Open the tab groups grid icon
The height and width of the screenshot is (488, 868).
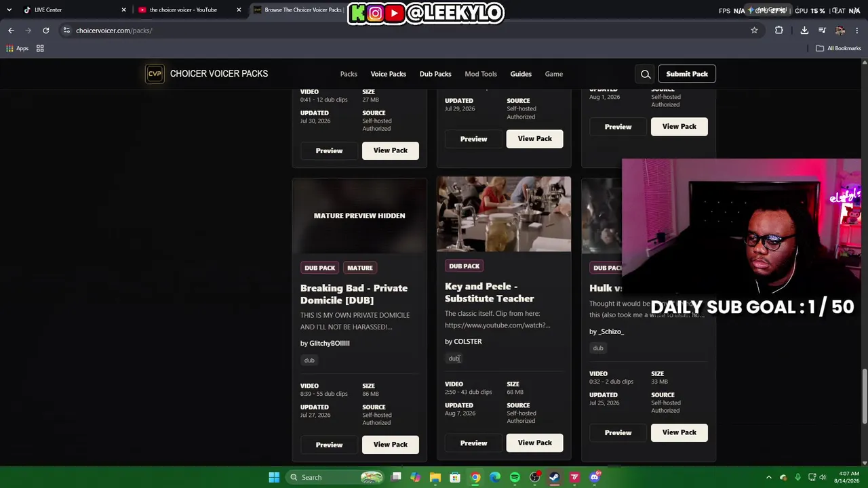click(x=40, y=48)
